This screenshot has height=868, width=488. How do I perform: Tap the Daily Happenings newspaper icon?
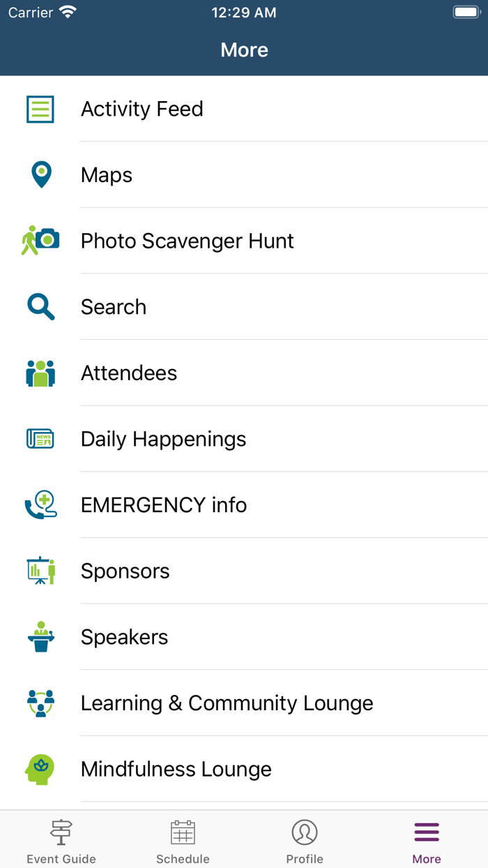(x=40, y=439)
